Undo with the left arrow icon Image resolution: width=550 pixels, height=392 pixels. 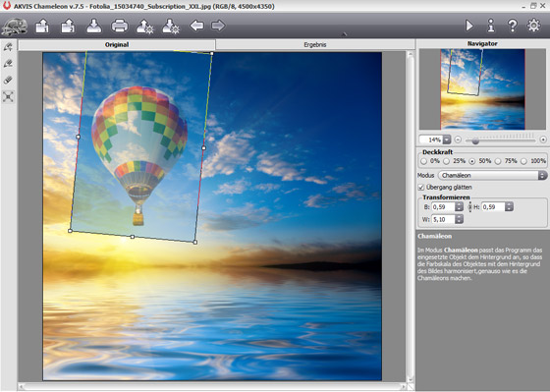pos(196,26)
